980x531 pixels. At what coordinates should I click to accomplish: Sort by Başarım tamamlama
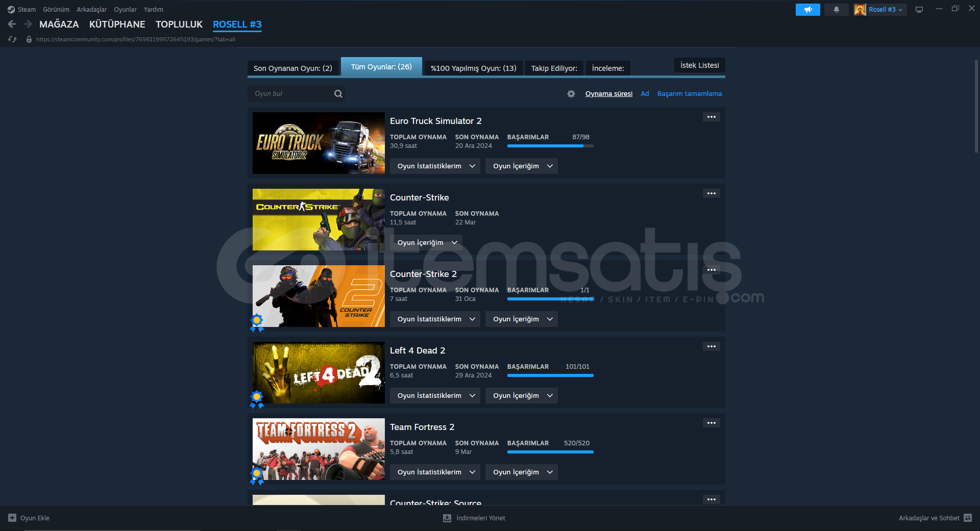(x=690, y=94)
